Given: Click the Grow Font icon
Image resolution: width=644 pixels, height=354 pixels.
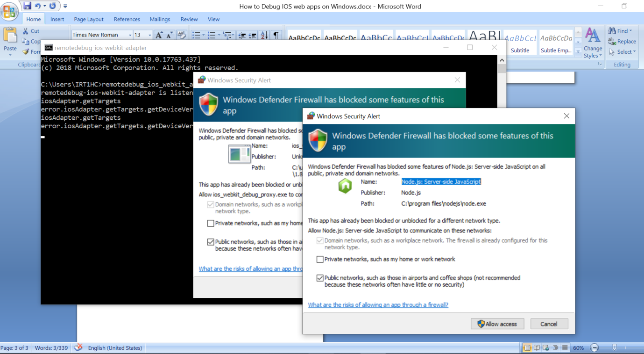Looking at the screenshot, I should 159,35.
